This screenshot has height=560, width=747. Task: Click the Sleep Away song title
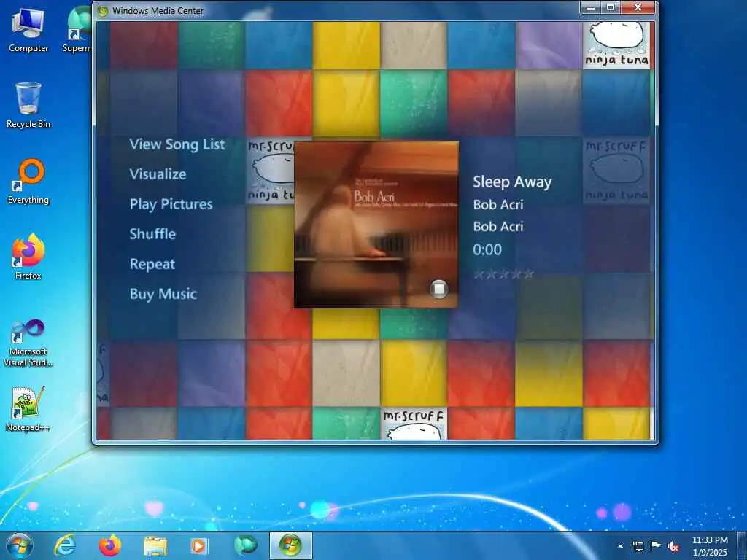(512, 182)
